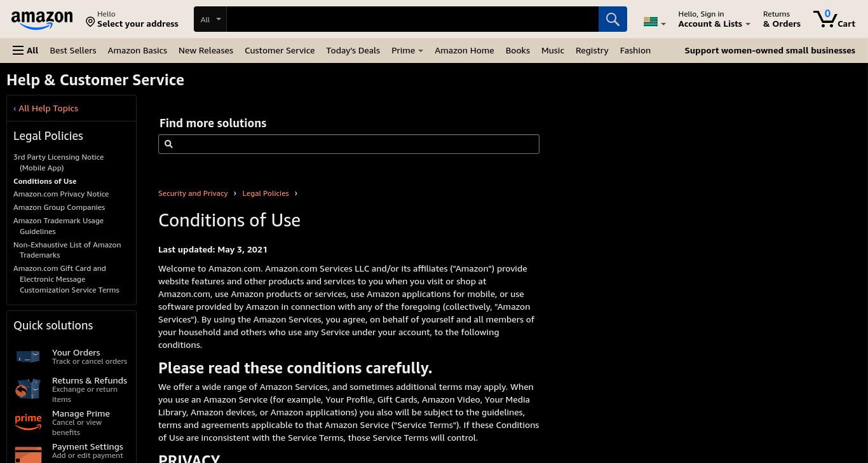Open Amazon Group Companies link
The image size is (868, 463).
pyautogui.click(x=59, y=207)
